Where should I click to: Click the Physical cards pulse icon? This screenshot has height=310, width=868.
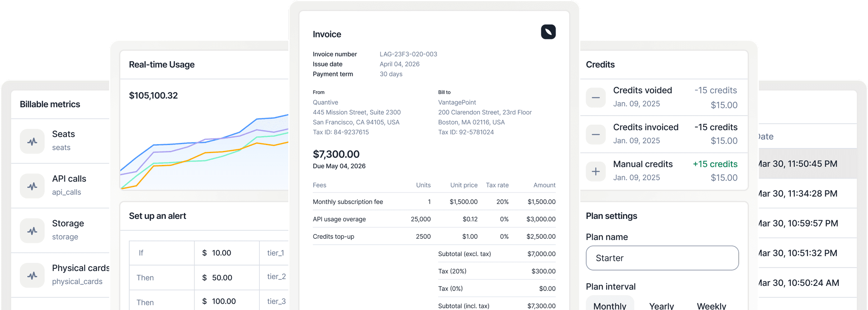click(32, 275)
